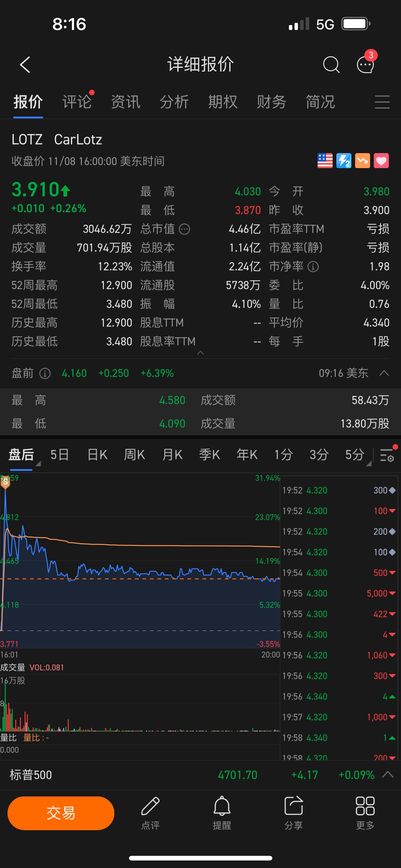Tap the pre-market price 4.160
This screenshot has height=868, width=401.
click(74, 373)
